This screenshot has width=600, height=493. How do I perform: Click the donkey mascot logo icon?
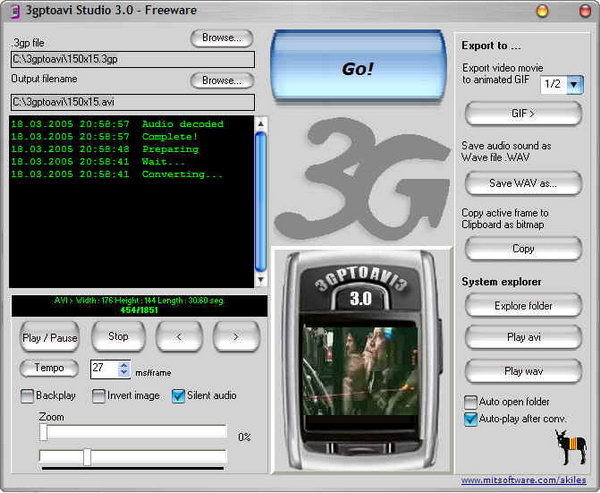[x=571, y=447]
